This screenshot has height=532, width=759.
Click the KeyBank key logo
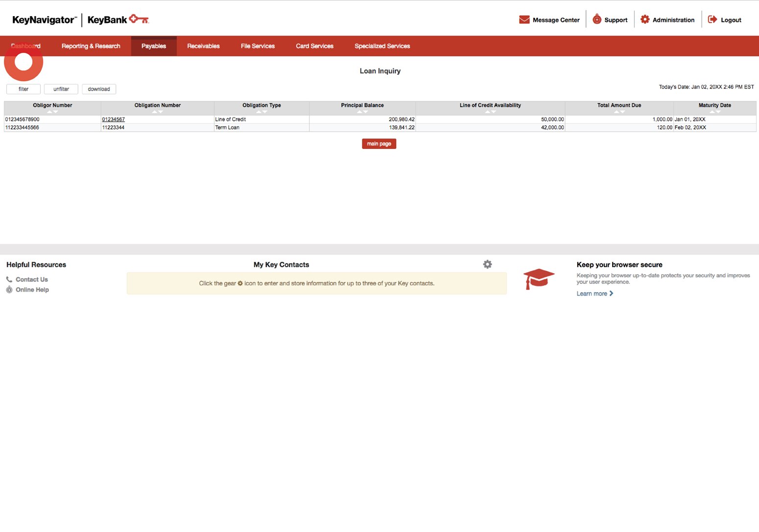pos(140,19)
